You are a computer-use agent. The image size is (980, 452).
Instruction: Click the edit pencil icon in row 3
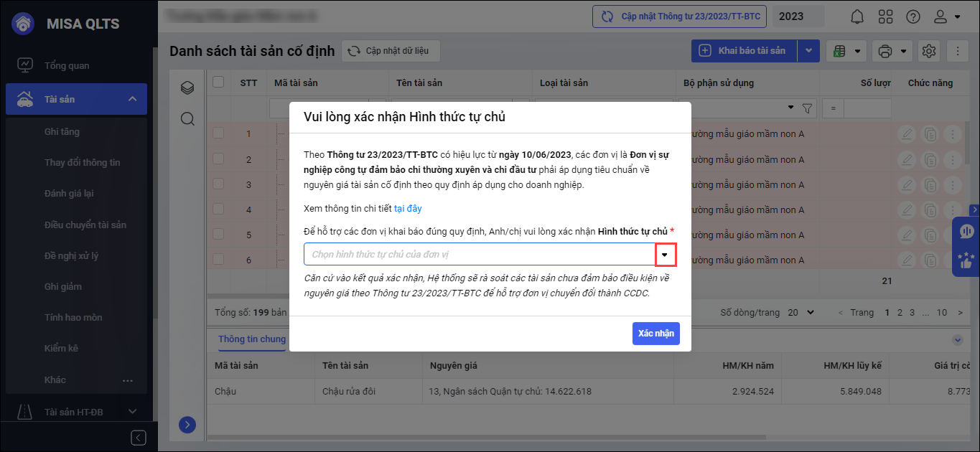(907, 184)
